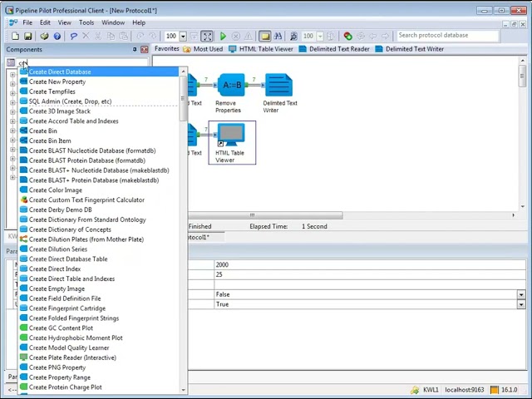
Task: Select Create Bin Item entry
Action: [x=98, y=140]
